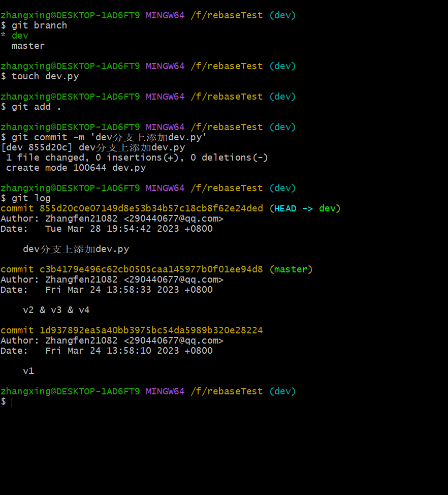Click the last prompt line above the cursor
448x495 pixels.
(148, 391)
